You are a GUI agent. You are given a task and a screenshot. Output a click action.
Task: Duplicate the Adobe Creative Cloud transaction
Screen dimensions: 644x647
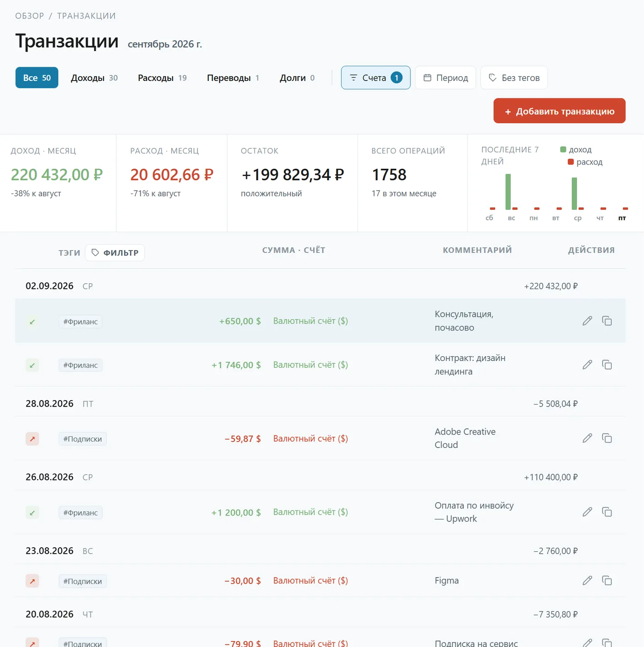[x=607, y=438]
